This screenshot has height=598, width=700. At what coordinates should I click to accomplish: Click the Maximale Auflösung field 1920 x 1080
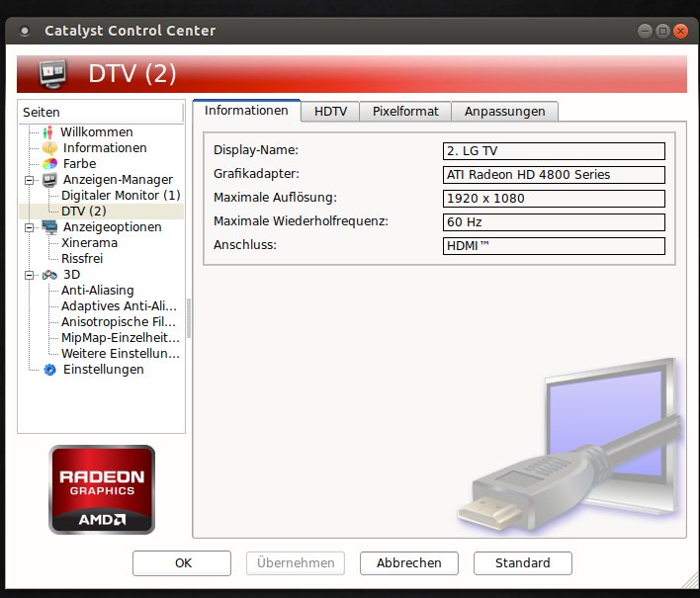[x=554, y=198]
